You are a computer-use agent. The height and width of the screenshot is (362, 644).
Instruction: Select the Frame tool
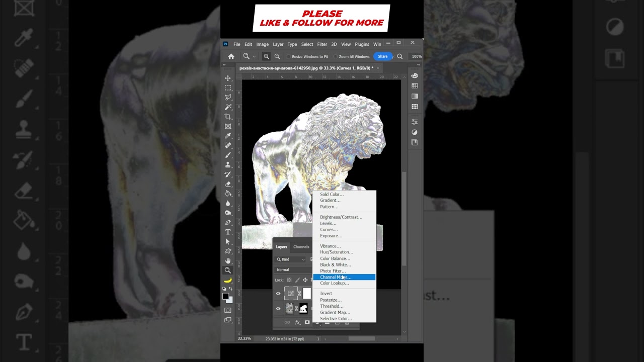(x=228, y=126)
